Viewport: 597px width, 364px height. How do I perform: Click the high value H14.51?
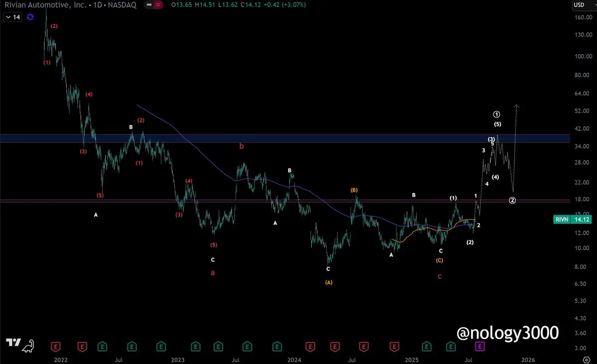pos(205,5)
